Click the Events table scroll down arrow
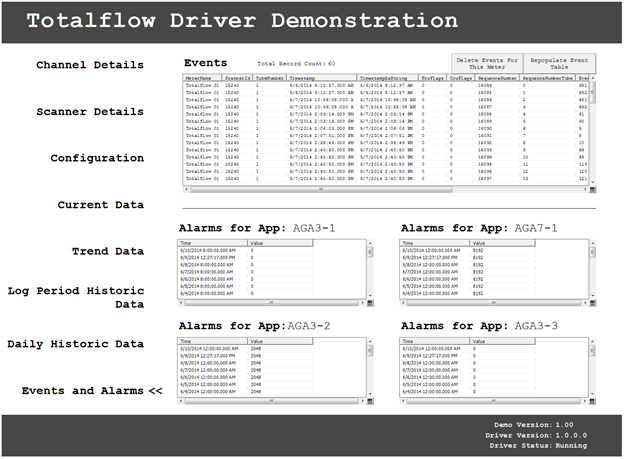 (x=592, y=182)
